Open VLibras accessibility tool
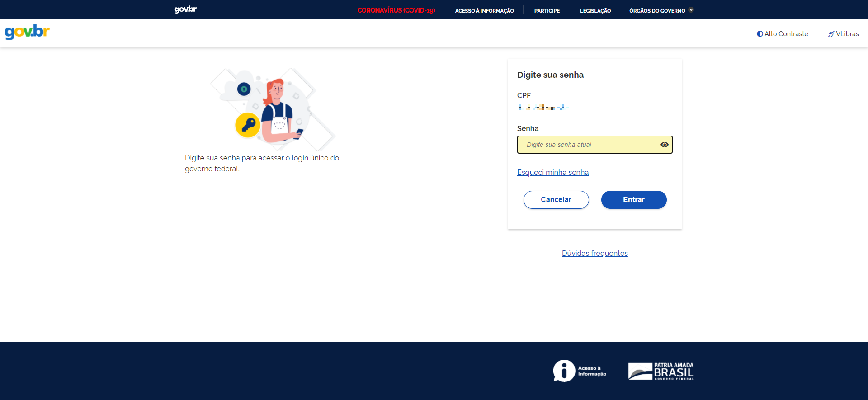This screenshot has height=400, width=868. click(x=843, y=34)
